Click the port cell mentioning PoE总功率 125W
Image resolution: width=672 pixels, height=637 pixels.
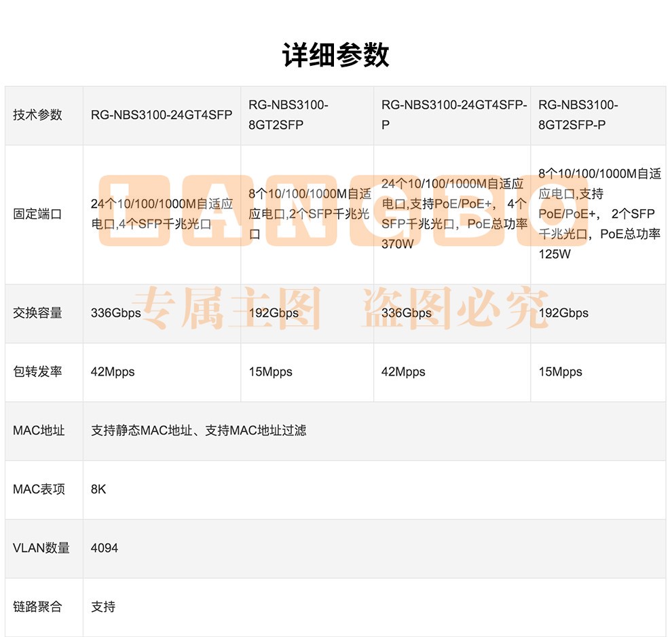(599, 214)
